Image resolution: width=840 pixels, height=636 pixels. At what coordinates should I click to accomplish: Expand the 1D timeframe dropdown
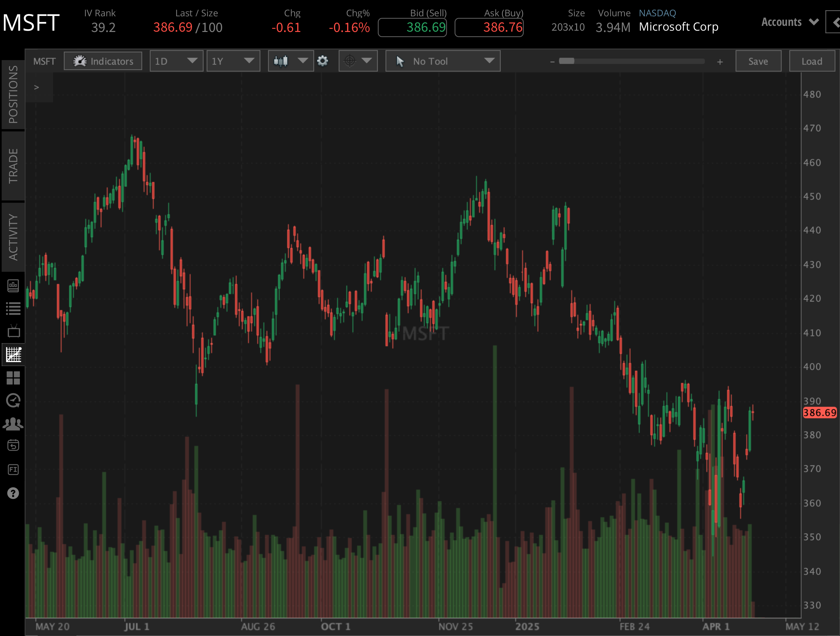tap(176, 61)
